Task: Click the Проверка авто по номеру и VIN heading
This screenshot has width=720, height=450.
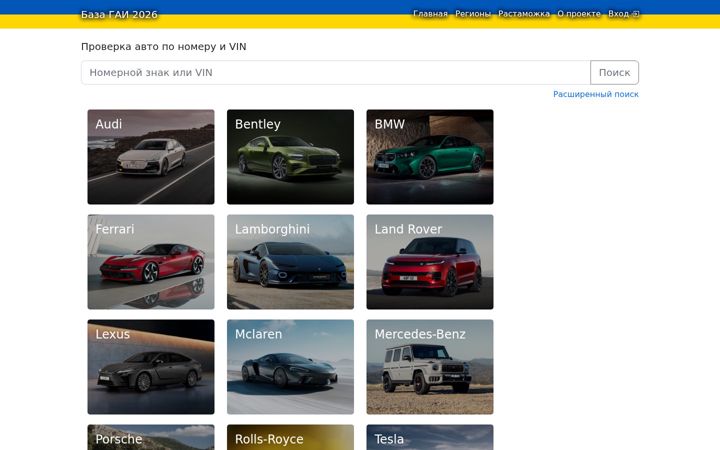Action: pos(163,46)
